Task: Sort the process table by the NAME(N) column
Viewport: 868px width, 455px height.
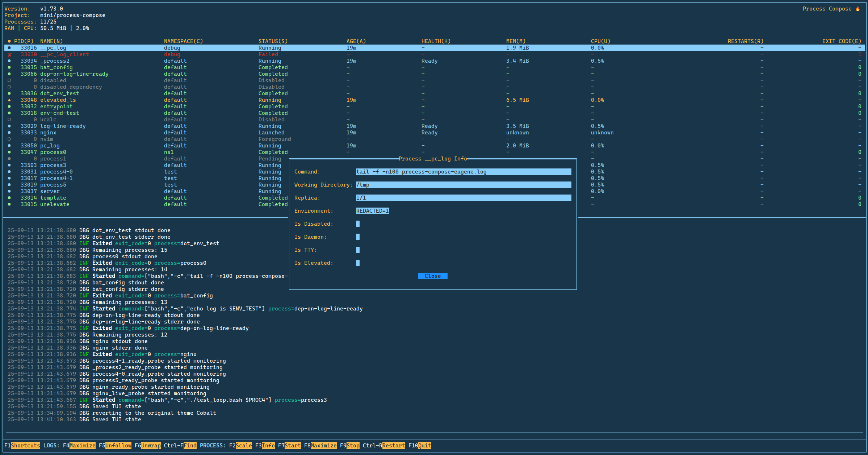Action: (x=51, y=41)
